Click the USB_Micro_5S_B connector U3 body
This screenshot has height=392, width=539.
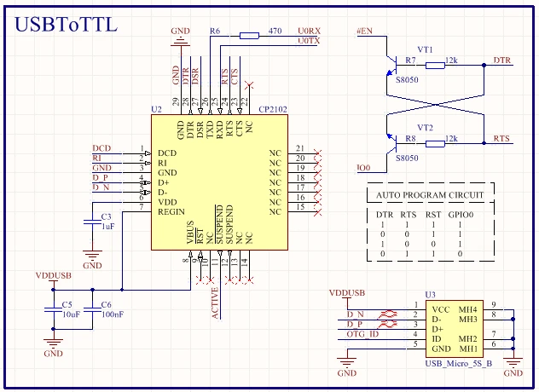coord(455,329)
